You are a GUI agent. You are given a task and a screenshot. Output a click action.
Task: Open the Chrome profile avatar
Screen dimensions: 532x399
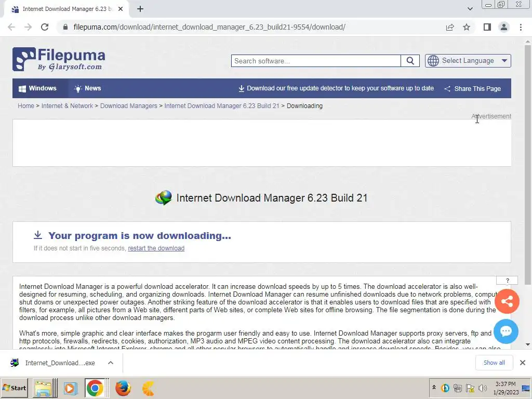pos(504,27)
